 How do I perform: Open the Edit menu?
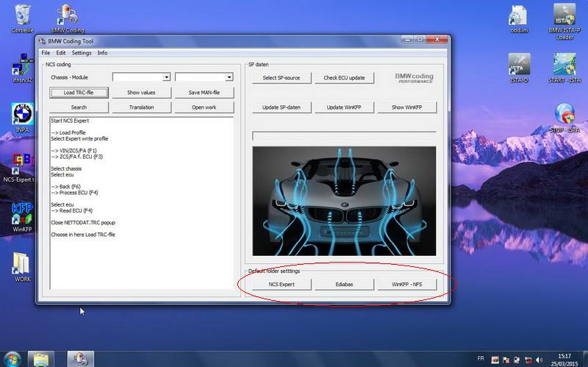tap(61, 53)
